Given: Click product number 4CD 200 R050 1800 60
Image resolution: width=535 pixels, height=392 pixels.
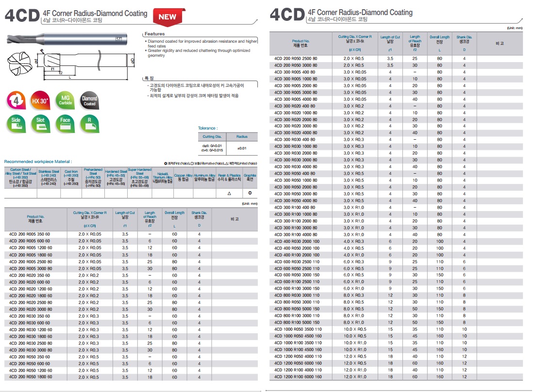Looking at the screenshot, I should click(x=31, y=377).
